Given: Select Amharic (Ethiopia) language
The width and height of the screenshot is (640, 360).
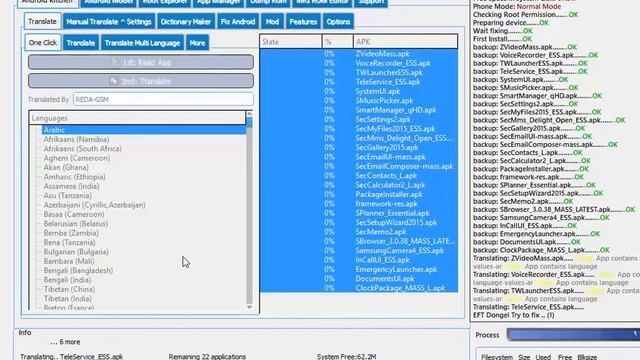Looking at the screenshot, I should pos(74,177).
